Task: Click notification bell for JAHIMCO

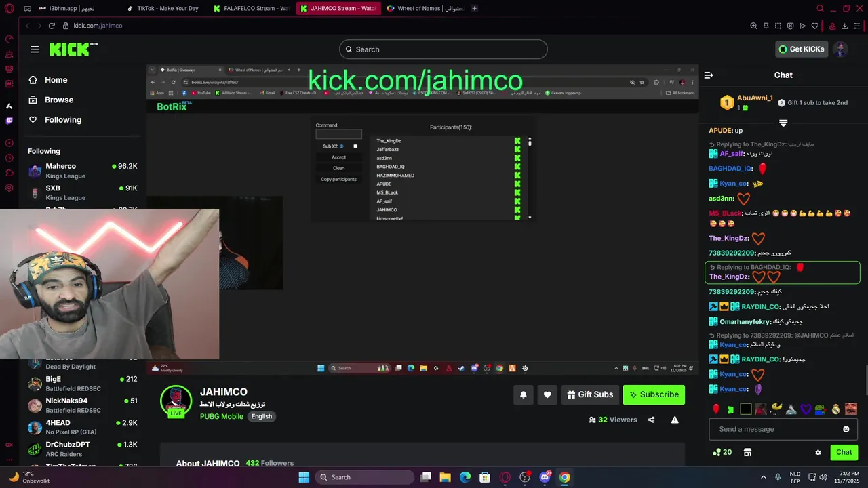Action: (x=524, y=395)
